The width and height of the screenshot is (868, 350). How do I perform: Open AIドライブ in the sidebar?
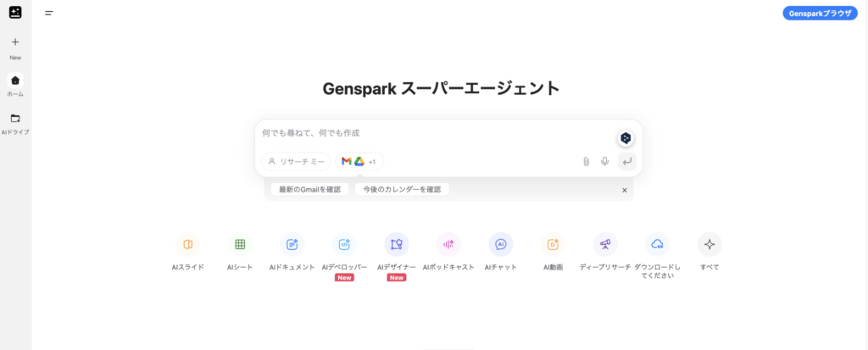15,124
